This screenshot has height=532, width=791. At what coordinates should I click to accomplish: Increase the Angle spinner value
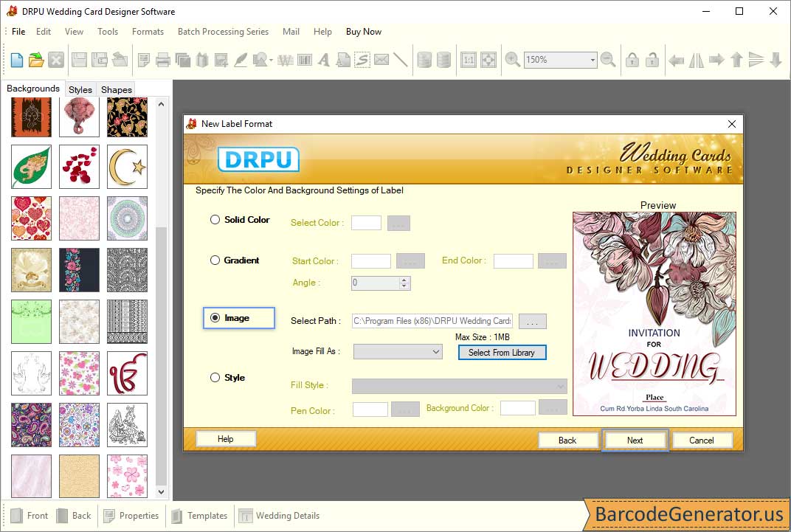coord(404,280)
